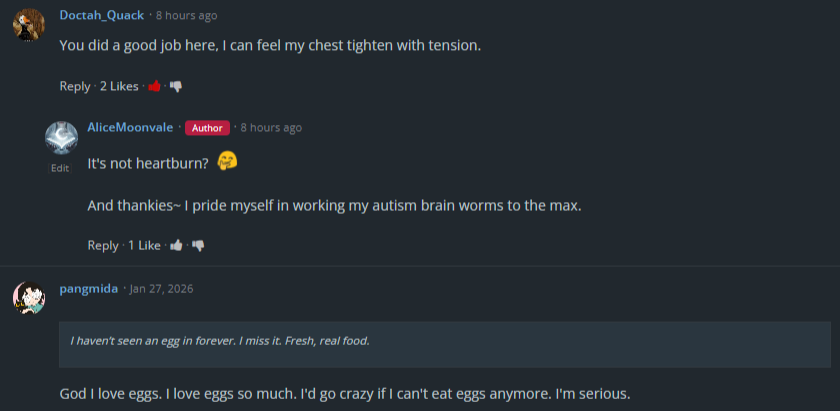Open Doctah_Quack's 8 hours ago timestamp
Screen dimensions: 840x411
(186, 16)
